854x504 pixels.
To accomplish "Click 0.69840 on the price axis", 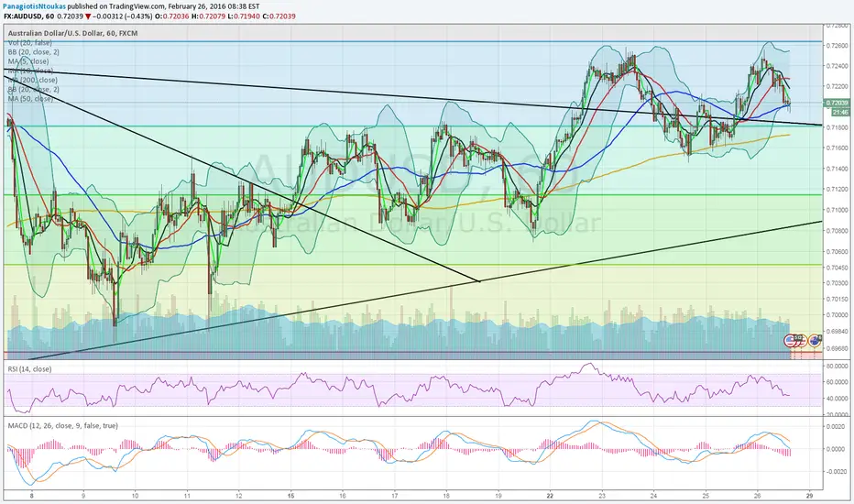I will (838, 332).
